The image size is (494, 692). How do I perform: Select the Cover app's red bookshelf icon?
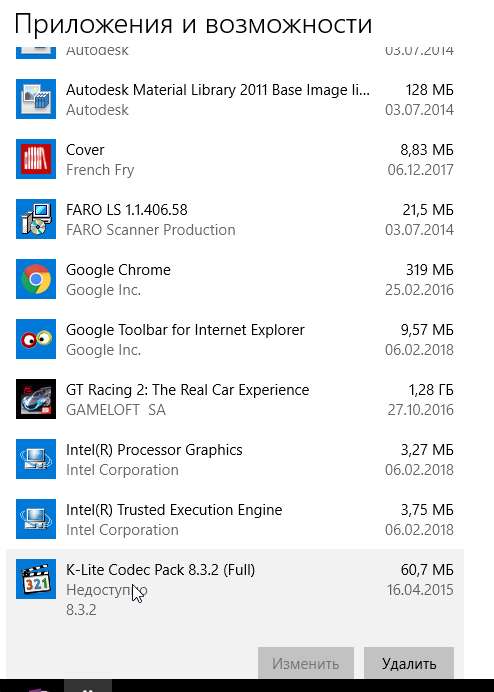pos(36,159)
